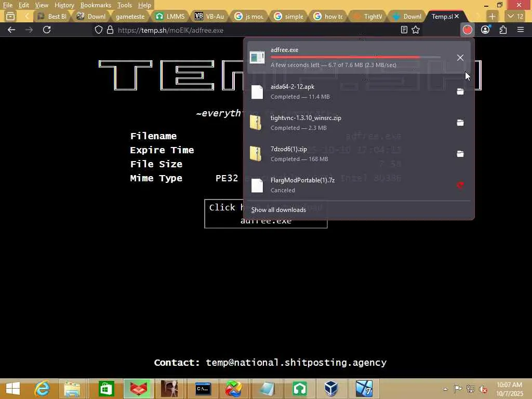Expand the list all tabs dropdown
532x399 pixels.
tap(515, 16)
